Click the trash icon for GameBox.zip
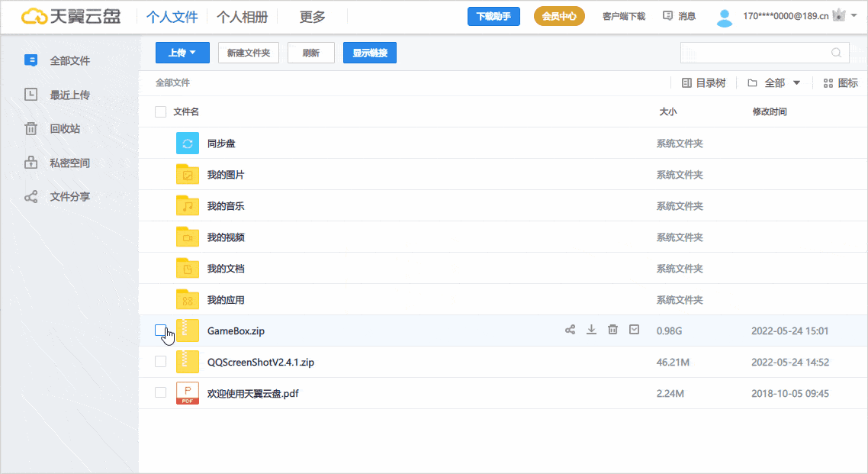The height and width of the screenshot is (474, 868). tap(612, 330)
